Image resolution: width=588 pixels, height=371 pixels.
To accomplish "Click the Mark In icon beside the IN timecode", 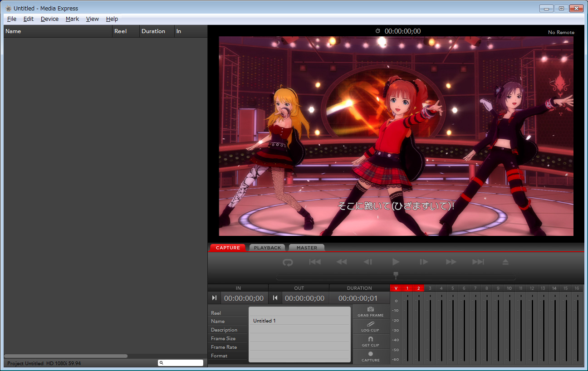I will 214,298.
